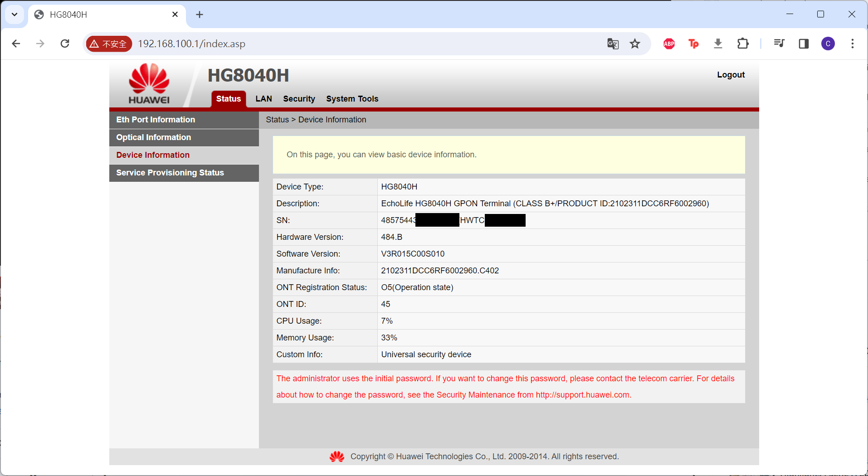Click the ONT ID value 45
Screen dimensions: 868x476
[385, 304]
